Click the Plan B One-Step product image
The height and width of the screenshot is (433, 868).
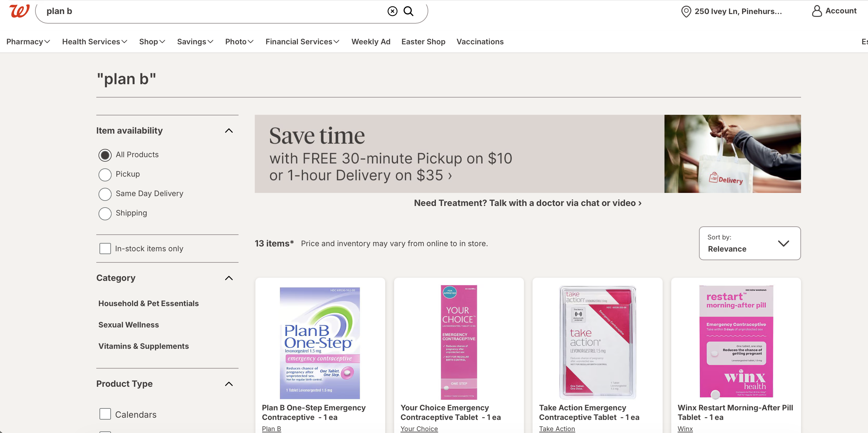320,343
